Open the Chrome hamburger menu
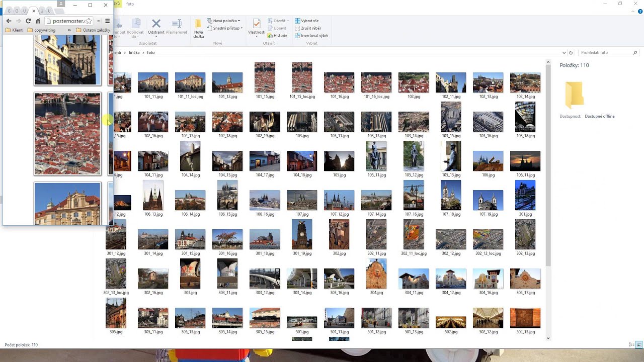644x362 pixels. coord(107,21)
